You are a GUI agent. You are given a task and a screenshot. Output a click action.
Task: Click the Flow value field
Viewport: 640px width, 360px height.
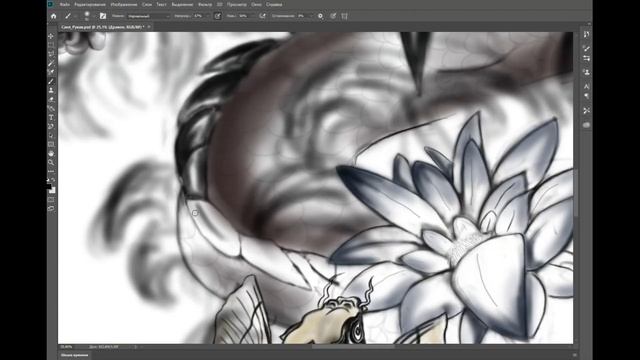point(244,16)
